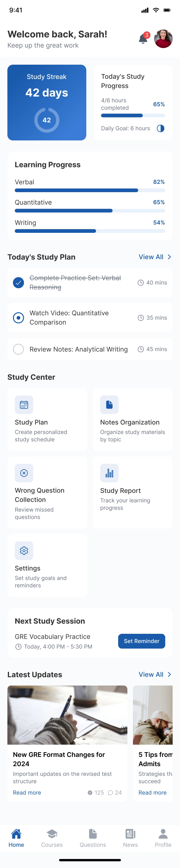Open the Settings gear icon
Screen dimensions: 180x868
[x=24, y=550]
